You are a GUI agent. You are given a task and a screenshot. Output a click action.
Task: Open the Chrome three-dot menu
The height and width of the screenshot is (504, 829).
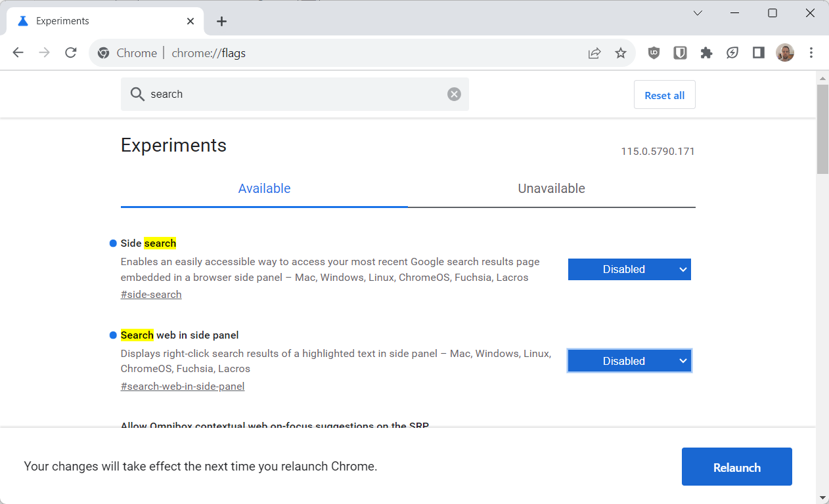coord(811,53)
